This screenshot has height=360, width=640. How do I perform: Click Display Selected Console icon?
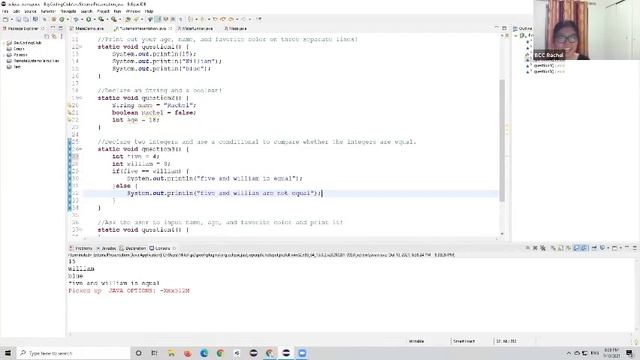(602, 248)
